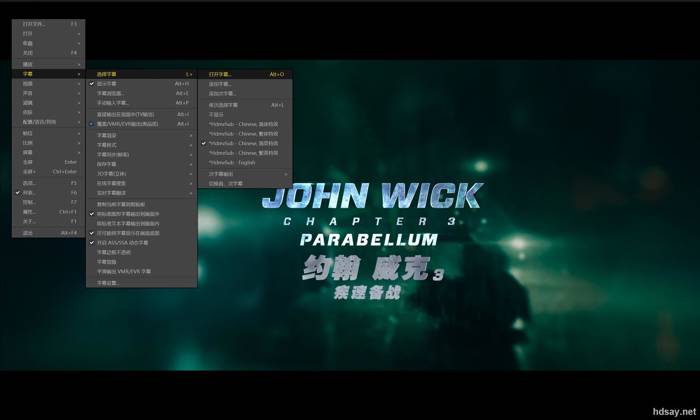Viewport: 700px width, 420px height.
Task: Expand the 配置/语言/其他 submenu
Action: [x=49, y=122]
